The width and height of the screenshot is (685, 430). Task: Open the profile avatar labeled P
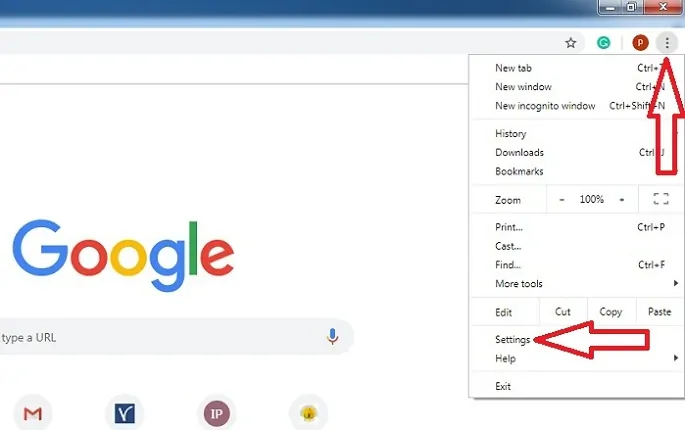click(x=640, y=43)
